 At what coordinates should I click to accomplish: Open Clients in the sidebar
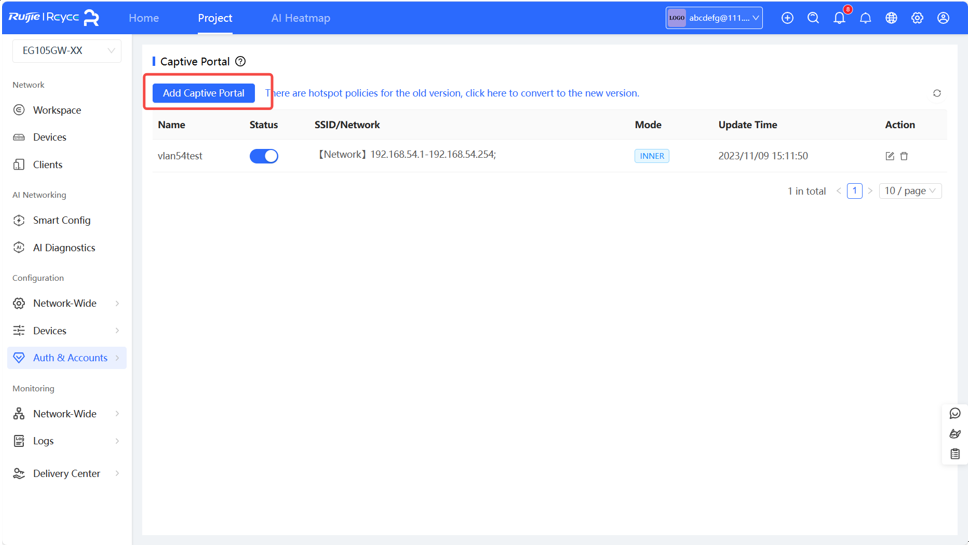[x=48, y=164]
